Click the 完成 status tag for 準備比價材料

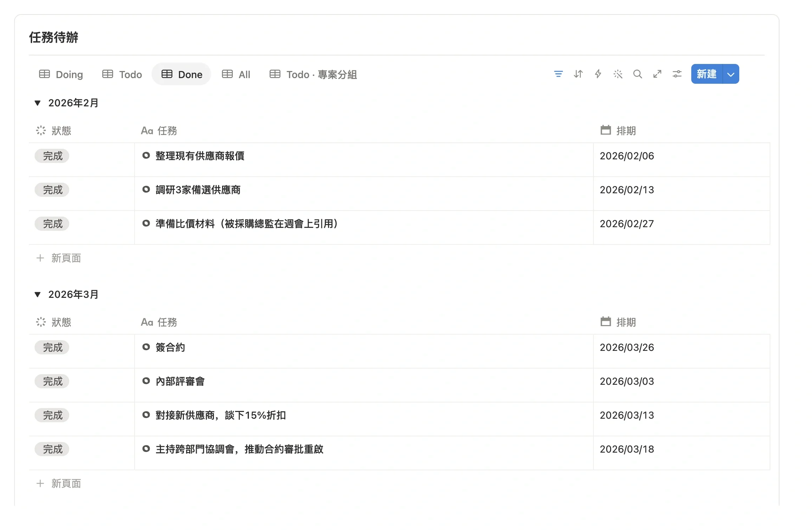[52, 224]
